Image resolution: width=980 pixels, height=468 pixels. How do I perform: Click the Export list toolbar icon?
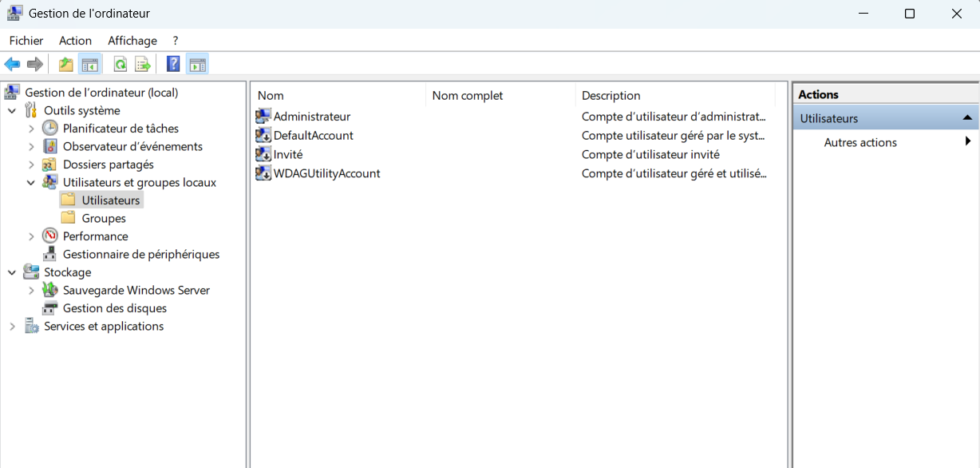click(x=143, y=65)
